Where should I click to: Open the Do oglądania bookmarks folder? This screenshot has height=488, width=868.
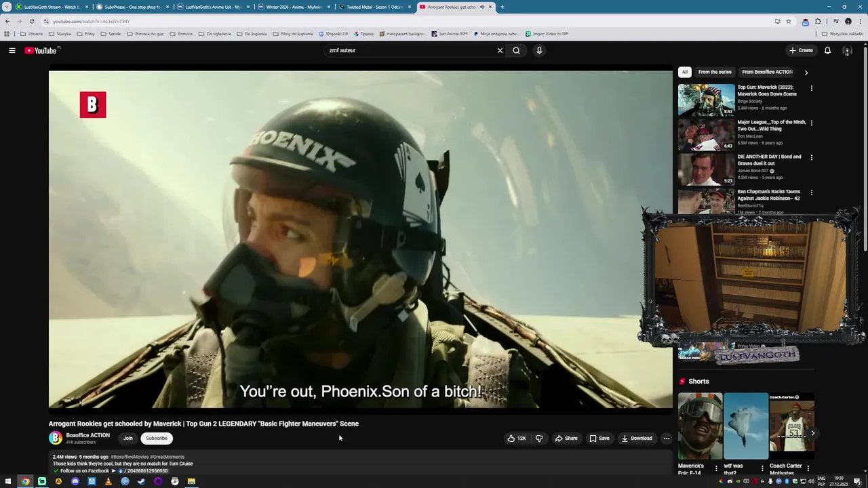[x=214, y=33]
